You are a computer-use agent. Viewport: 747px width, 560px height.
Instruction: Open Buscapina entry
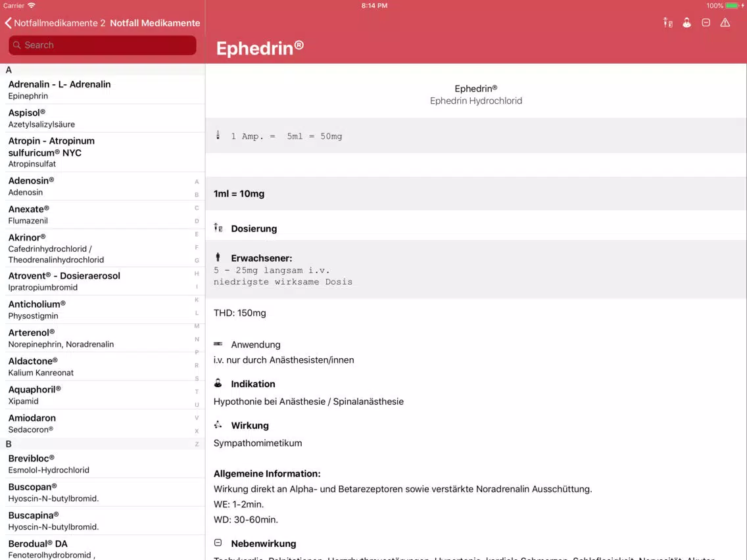pyautogui.click(x=103, y=521)
